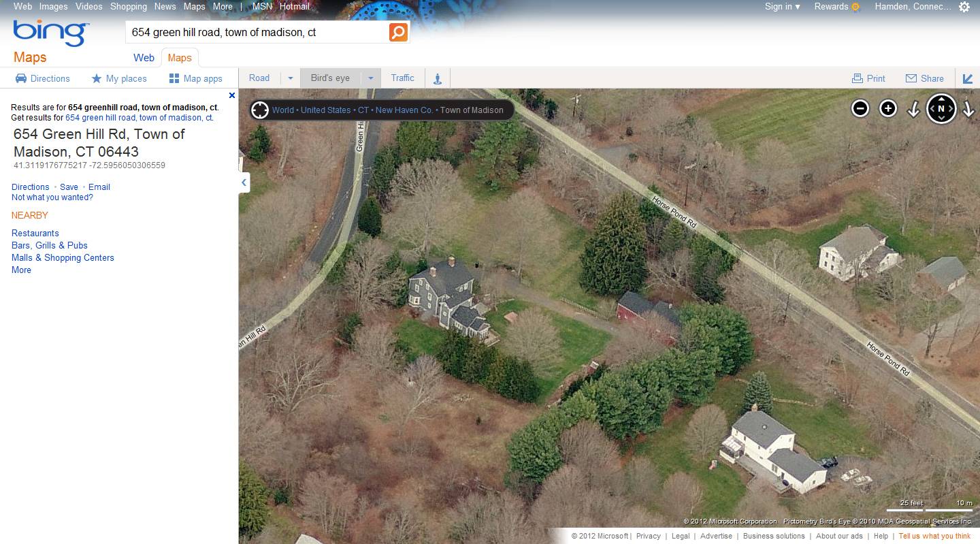The width and height of the screenshot is (980, 544).
Task: Click the streetside person icon in toolbar
Action: [438, 78]
